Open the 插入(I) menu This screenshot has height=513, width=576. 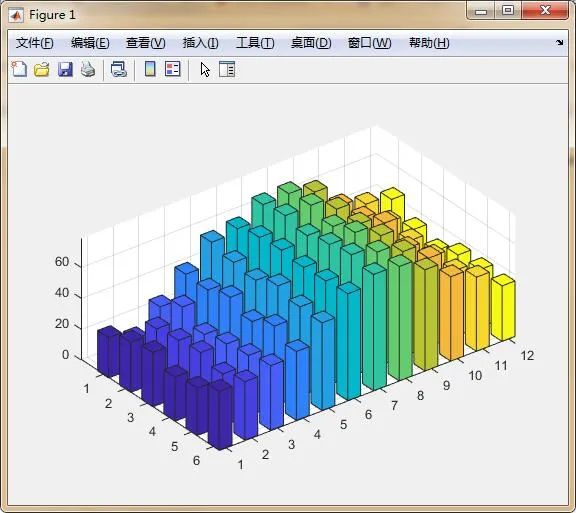[x=201, y=43]
